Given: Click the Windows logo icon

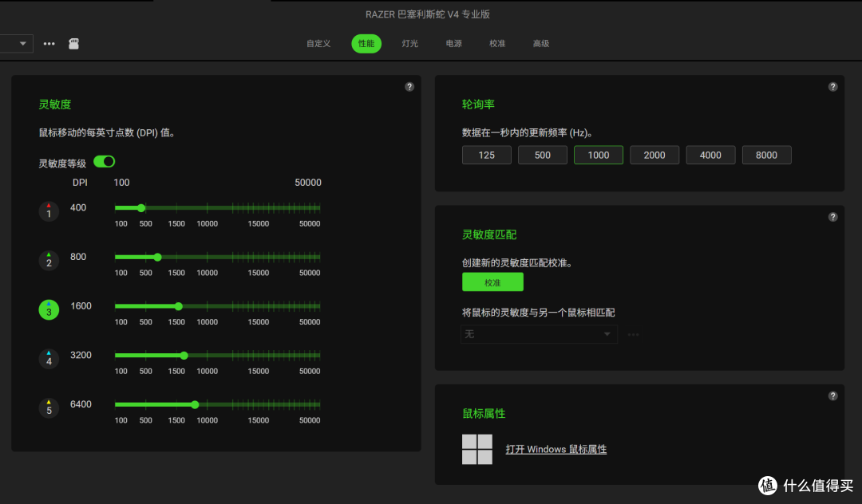Looking at the screenshot, I should tap(477, 449).
